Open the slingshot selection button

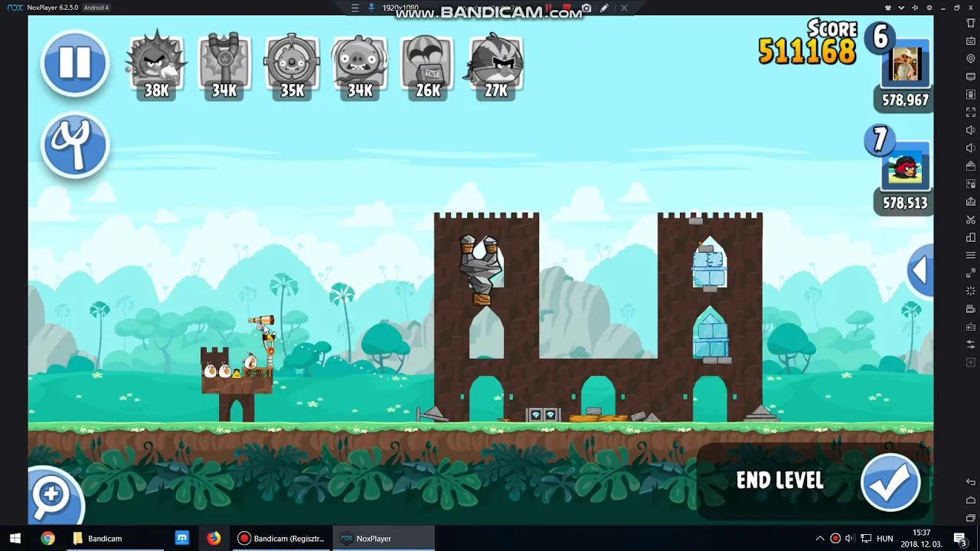(x=75, y=145)
